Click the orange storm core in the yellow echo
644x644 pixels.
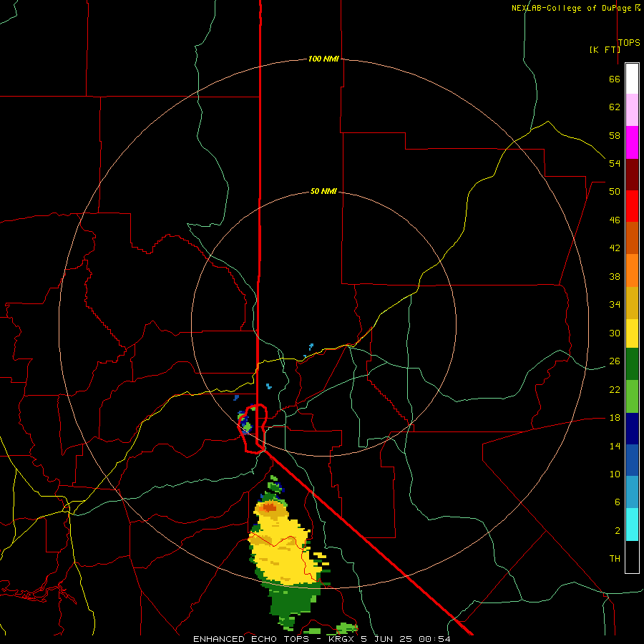[270, 508]
